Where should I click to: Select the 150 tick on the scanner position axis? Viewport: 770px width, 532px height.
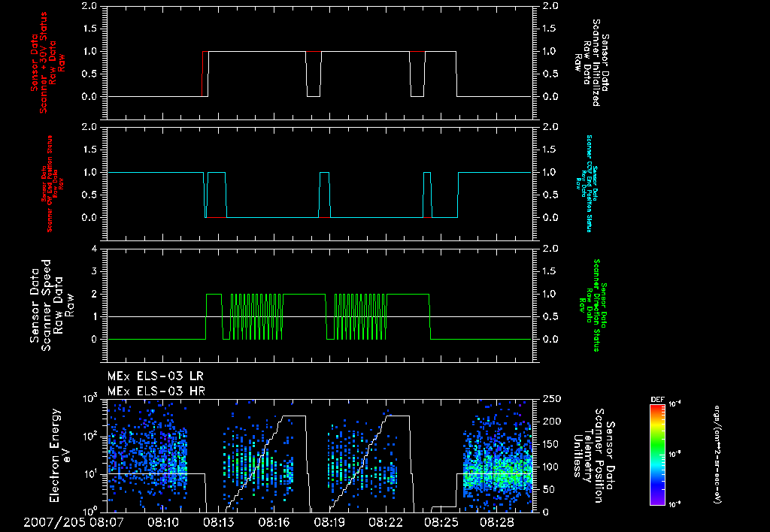pyautogui.click(x=551, y=444)
